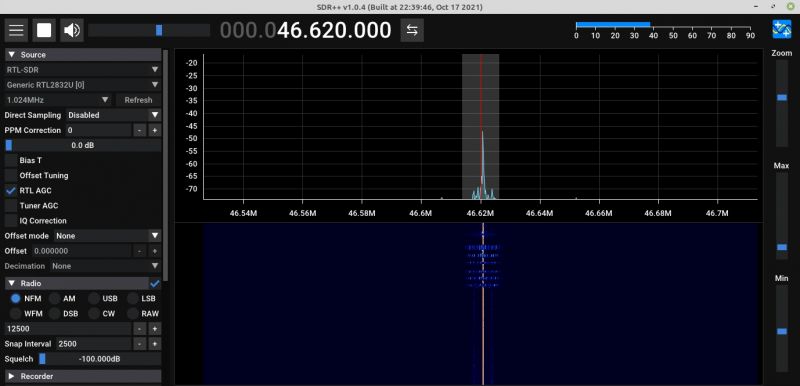The width and height of the screenshot is (800, 386).
Task: Enable the Bias T checkbox
Action: coord(11,160)
